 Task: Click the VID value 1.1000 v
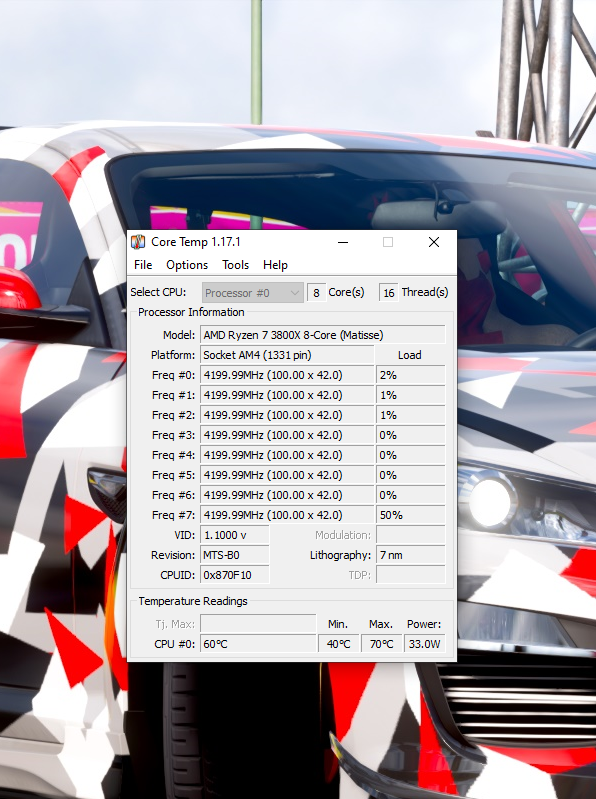click(235, 535)
